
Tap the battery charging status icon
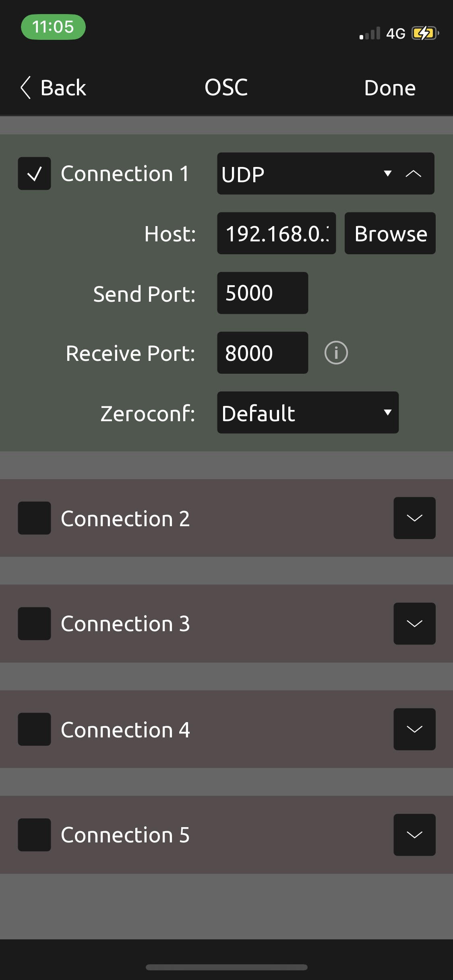click(424, 33)
